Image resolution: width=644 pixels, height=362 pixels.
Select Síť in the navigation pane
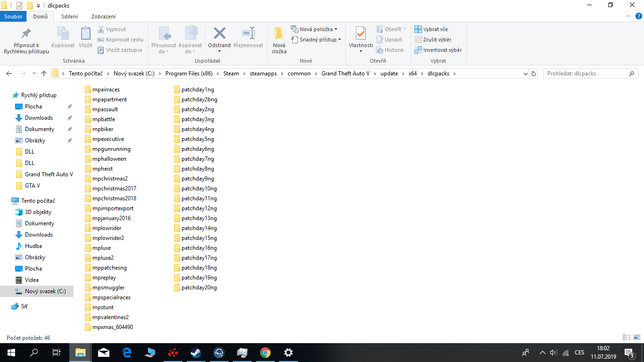click(25, 306)
